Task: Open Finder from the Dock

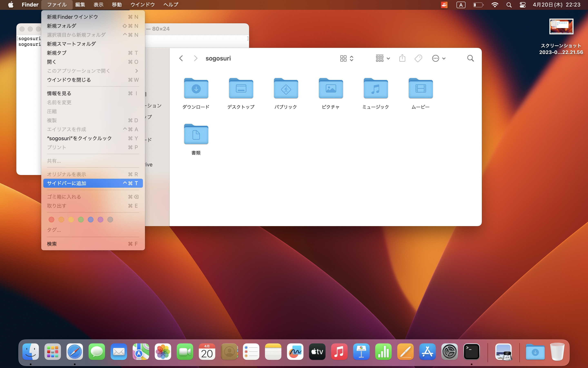Action: 31,352
